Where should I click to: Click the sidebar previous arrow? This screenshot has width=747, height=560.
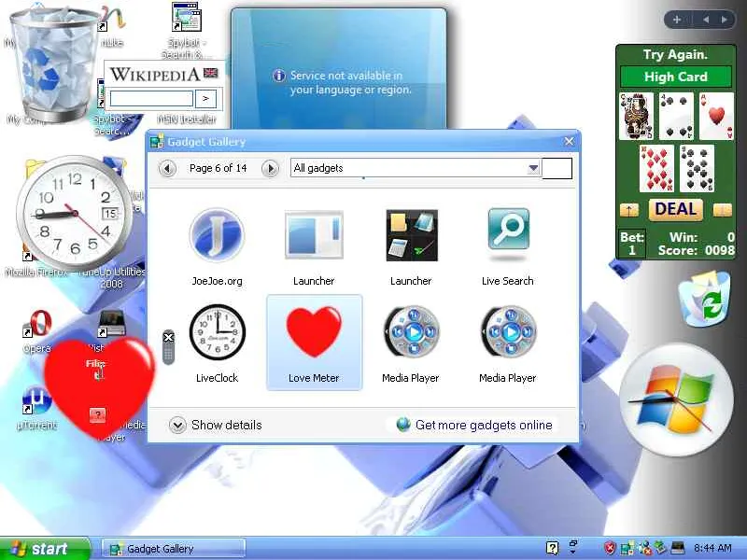pyautogui.click(x=706, y=20)
